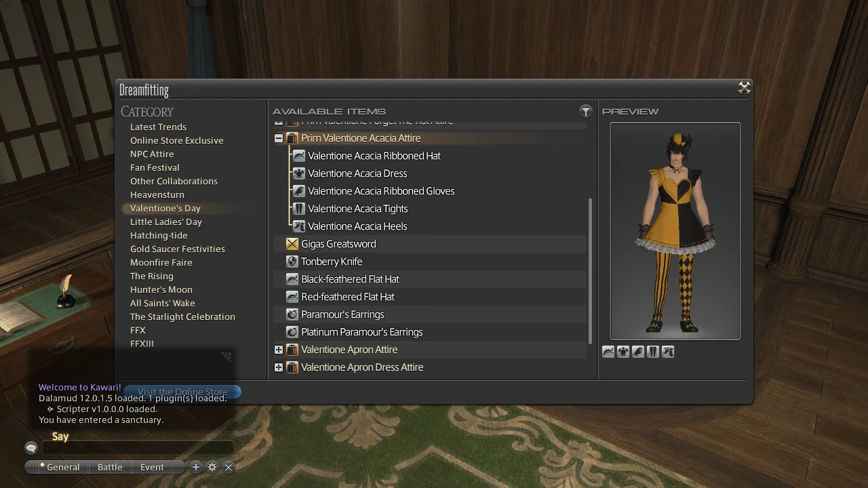This screenshot has height=488, width=868.
Task: Select the FFX category
Action: [x=138, y=330]
